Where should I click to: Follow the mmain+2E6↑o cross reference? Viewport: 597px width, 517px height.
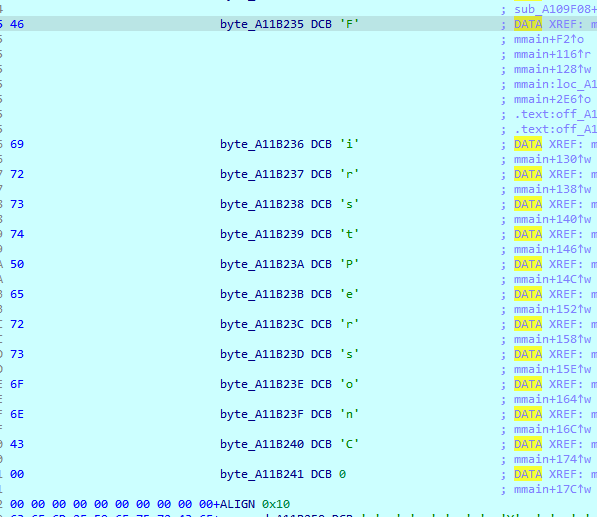pos(552,99)
